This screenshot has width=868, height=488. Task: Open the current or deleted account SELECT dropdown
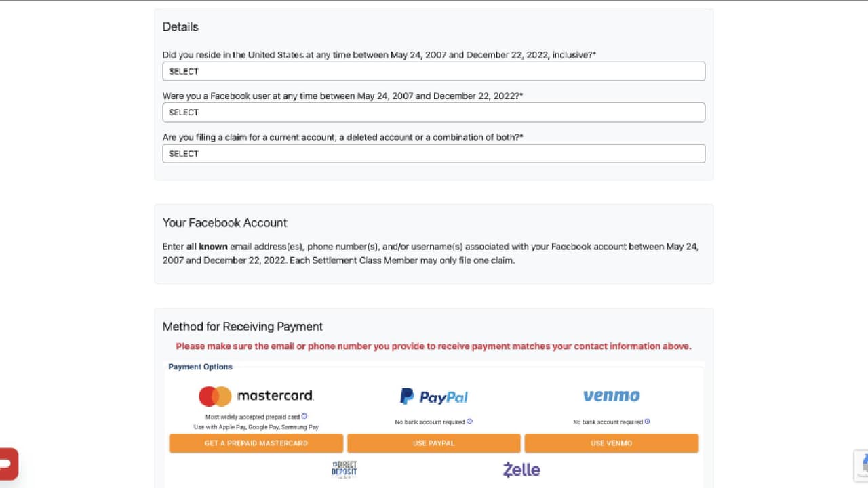coord(434,153)
